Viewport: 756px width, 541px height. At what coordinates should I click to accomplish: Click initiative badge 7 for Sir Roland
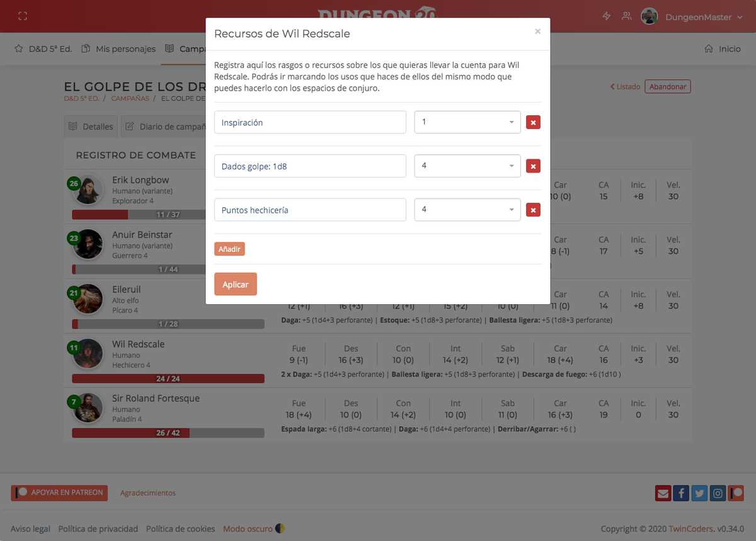(x=74, y=402)
